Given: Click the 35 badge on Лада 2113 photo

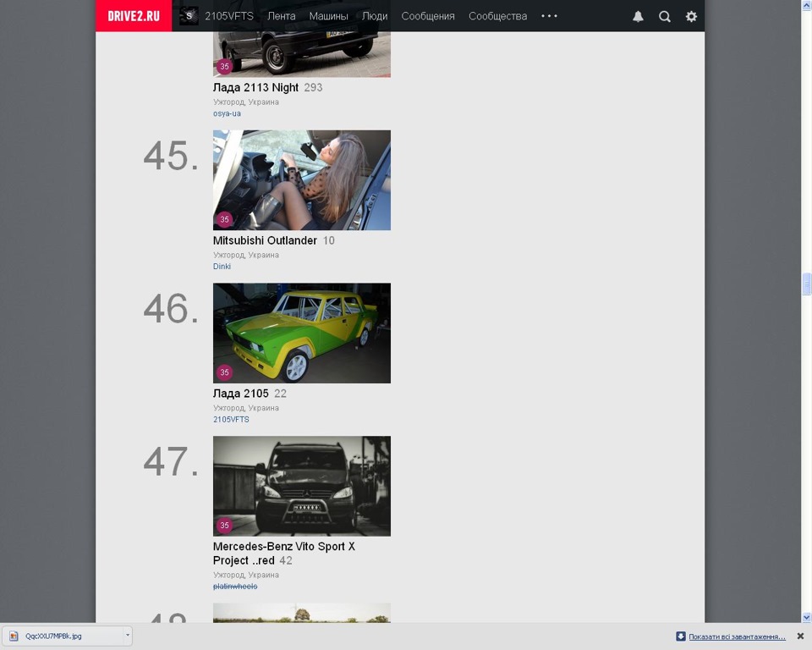Looking at the screenshot, I should (x=224, y=66).
